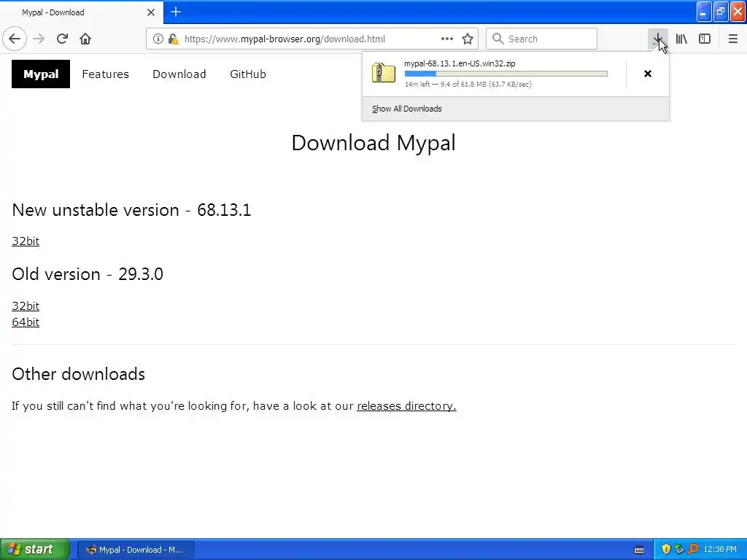The image size is (747, 560).
Task: Open the Library bookshelf icon
Action: pyautogui.click(x=681, y=39)
